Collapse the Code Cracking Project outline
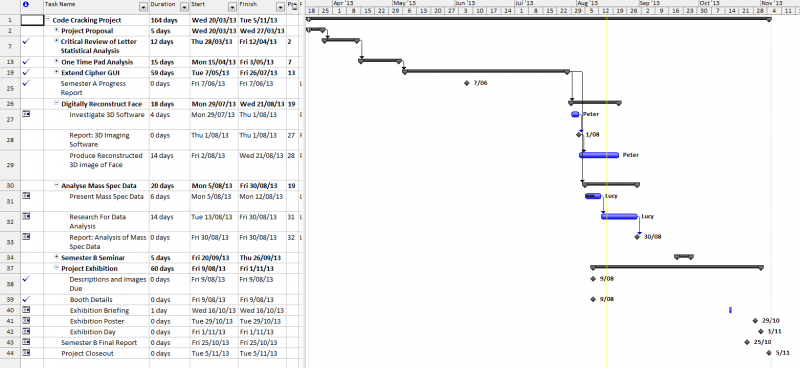Viewport: 800px width, 368px height. tap(48, 20)
